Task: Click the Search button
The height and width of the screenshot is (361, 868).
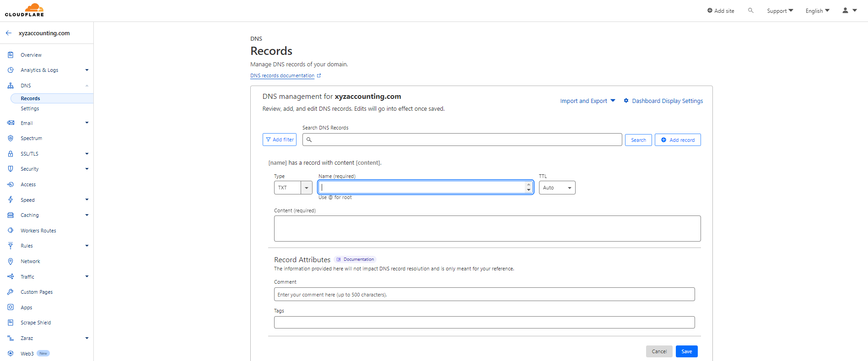Action: [x=638, y=140]
